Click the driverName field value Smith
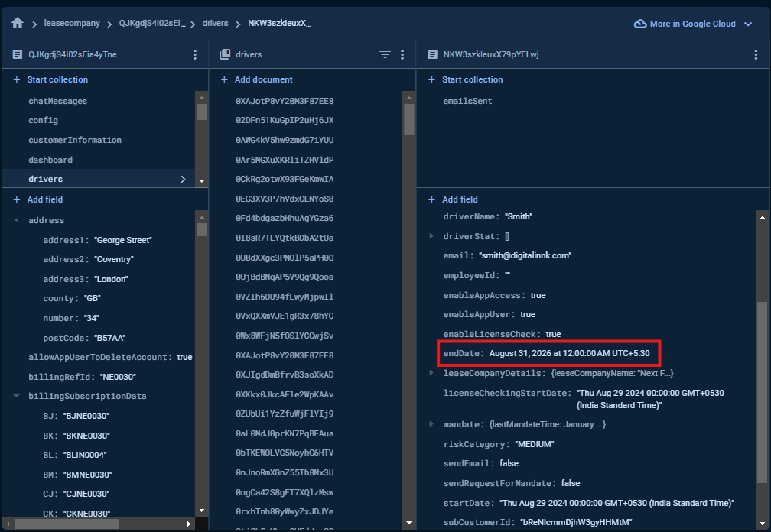Screen dimensions: 771x532 tap(519, 216)
